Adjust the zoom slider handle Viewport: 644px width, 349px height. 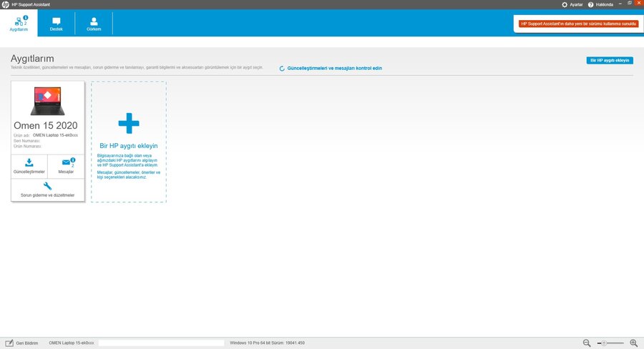pyautogui.click(x=604, y=343)
